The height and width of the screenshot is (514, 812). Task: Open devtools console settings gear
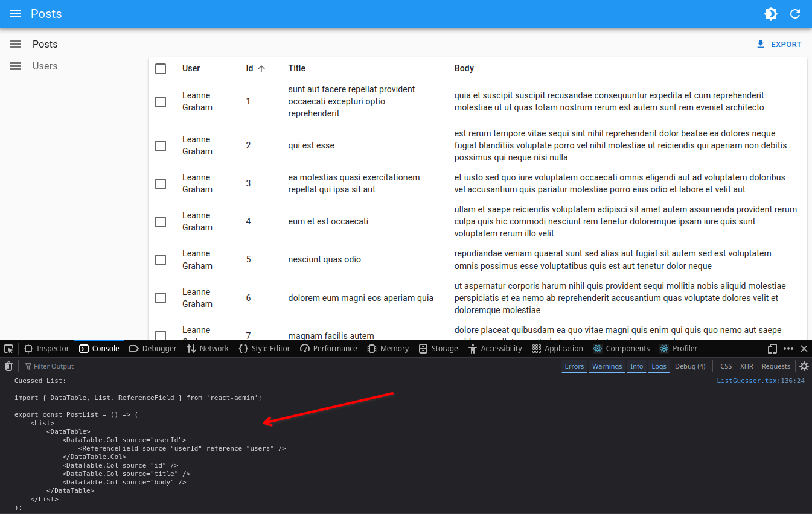click(x=804, y=366)
